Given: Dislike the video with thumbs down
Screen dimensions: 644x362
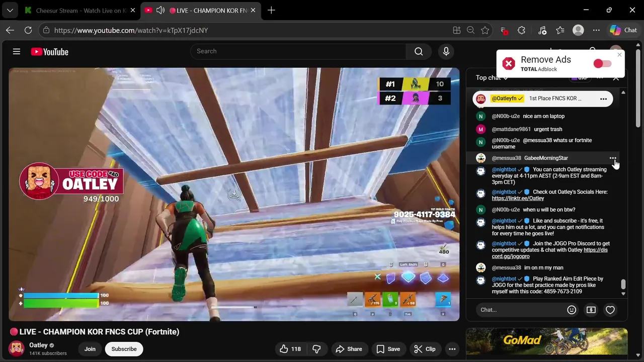Looking at the screenshot, I should (x=316, y=349).
